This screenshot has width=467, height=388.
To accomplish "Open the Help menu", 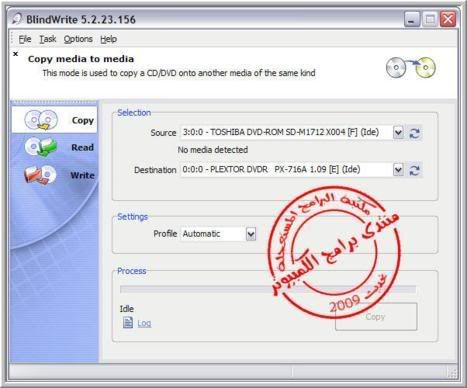I will 108,39.
